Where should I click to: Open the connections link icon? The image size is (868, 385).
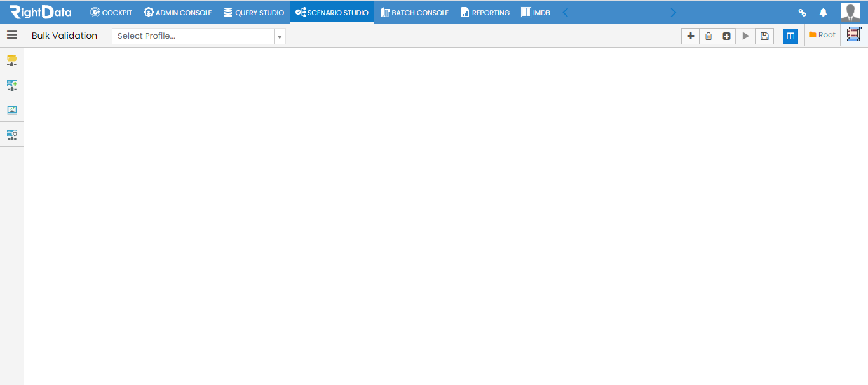802,12
